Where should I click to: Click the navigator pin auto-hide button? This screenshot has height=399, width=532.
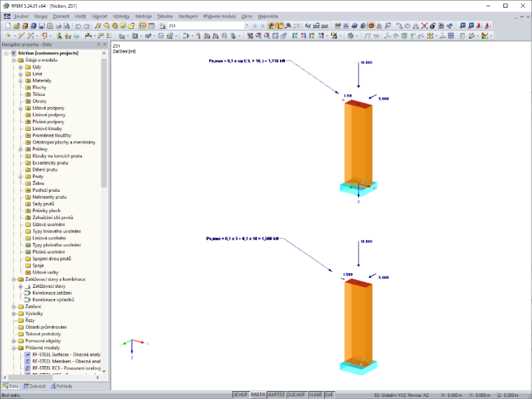coord(99,44)
